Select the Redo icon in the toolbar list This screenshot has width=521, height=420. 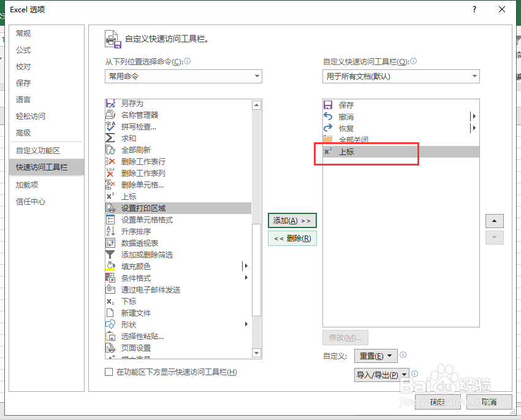pos(328,128)
